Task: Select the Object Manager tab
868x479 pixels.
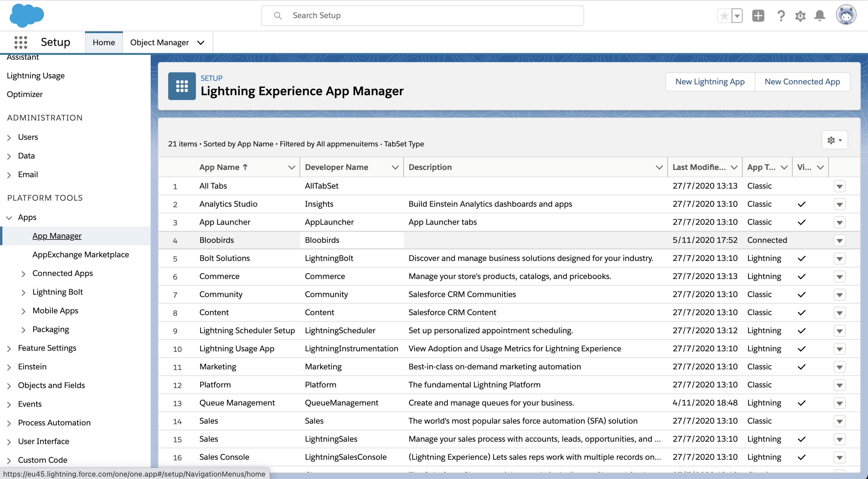Action: click(159, 42)
